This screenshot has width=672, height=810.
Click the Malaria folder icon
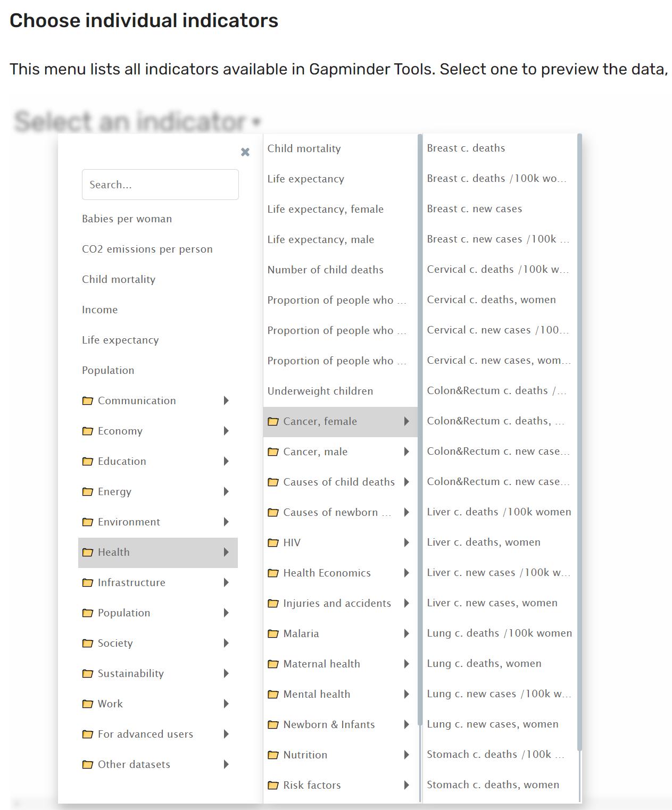point(273,634)
